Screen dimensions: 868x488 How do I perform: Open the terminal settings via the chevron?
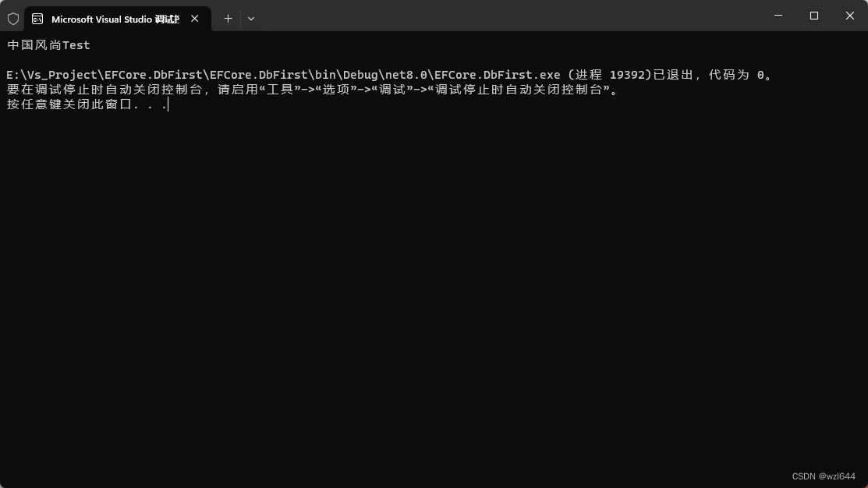pos(250,18)
